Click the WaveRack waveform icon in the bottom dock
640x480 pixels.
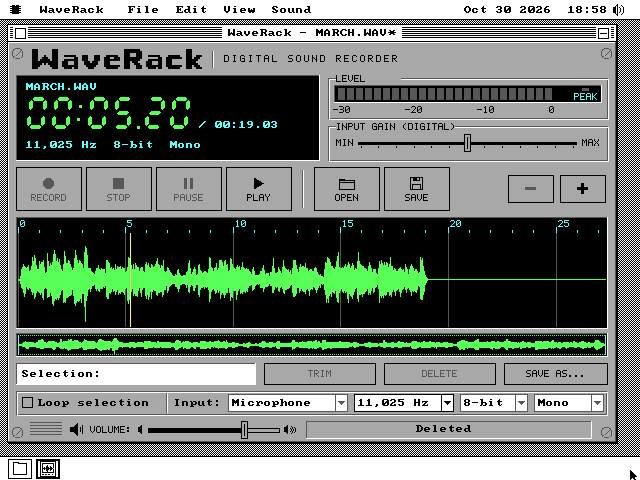pyautogui.click(x=48, y=469)
